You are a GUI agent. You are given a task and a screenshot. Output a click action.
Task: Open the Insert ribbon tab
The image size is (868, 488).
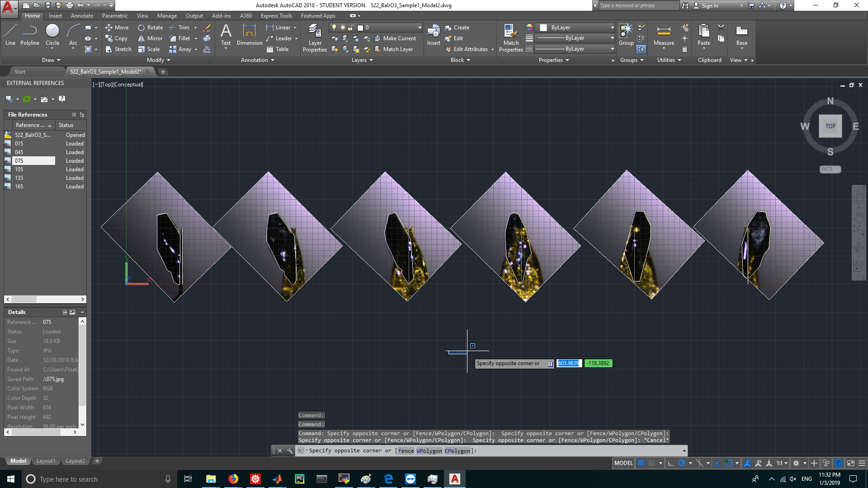pos(55,16)
